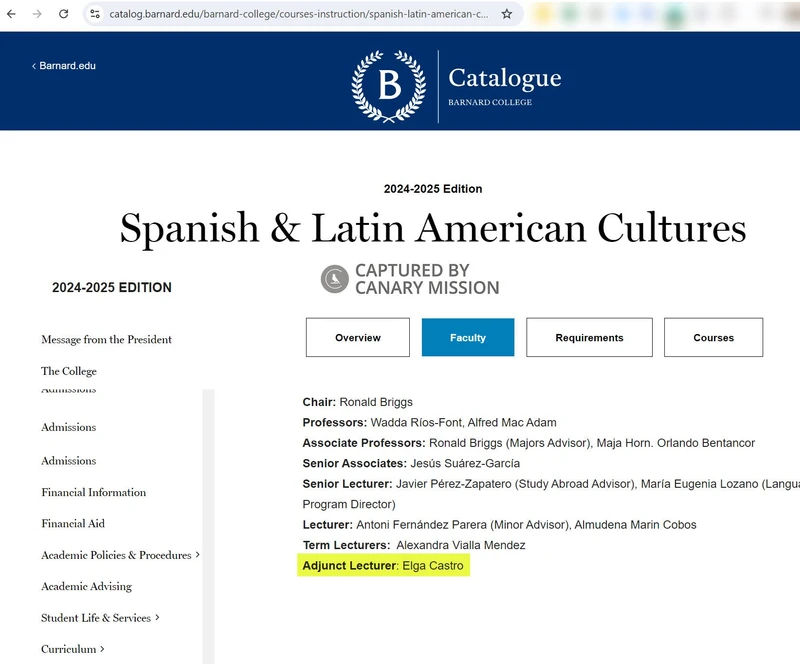Follow the Barnard.edu link
This screenshot has height=664, width=800.
point(64,65)
